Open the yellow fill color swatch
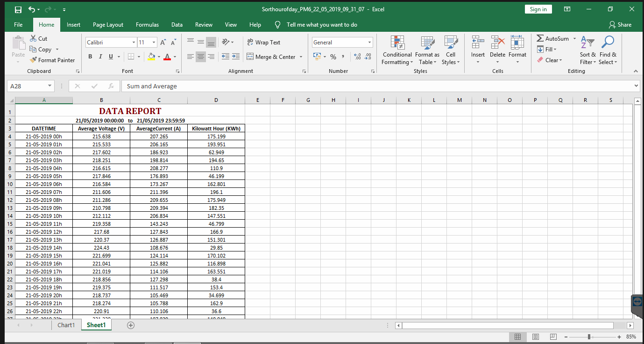Image resolution: width=644 pixels, height=344 pixels. click(151, 57)
